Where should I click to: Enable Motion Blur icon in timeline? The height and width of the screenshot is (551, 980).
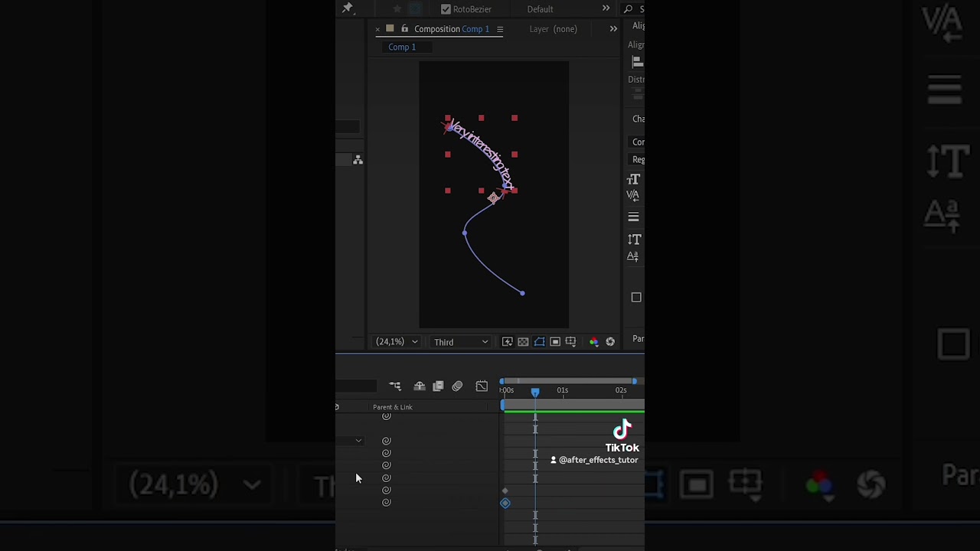pyautogui.click(x=457, y=386)
